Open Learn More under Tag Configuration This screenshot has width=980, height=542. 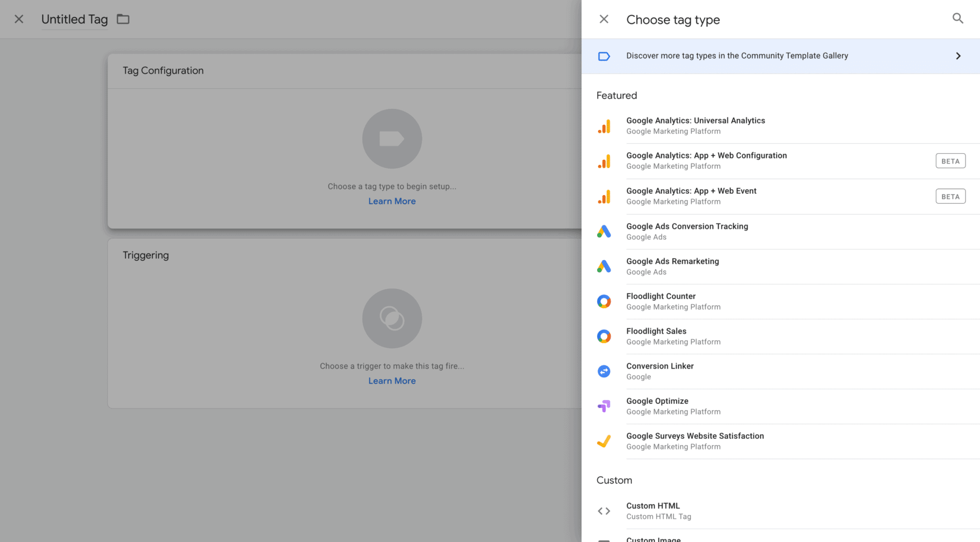coord(392,201)
